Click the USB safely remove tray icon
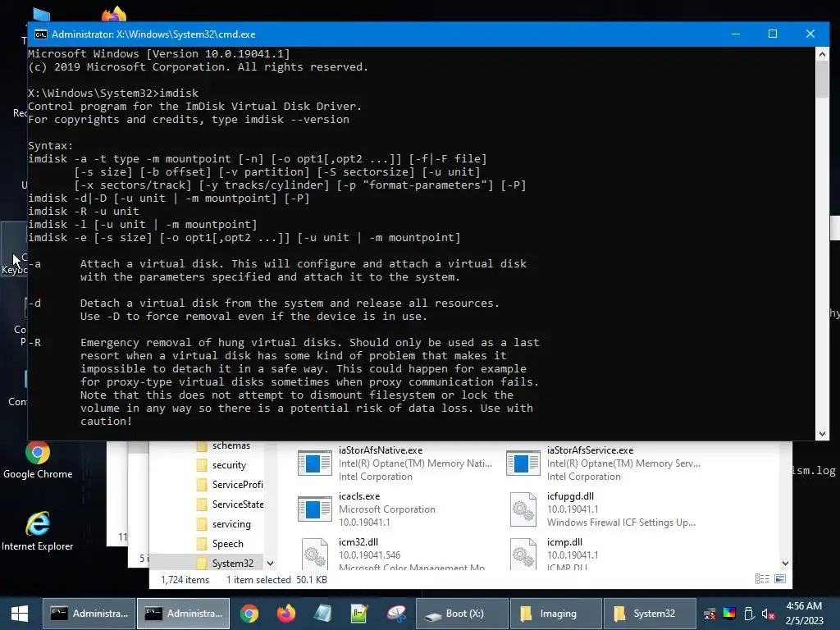 click(749, 614)
